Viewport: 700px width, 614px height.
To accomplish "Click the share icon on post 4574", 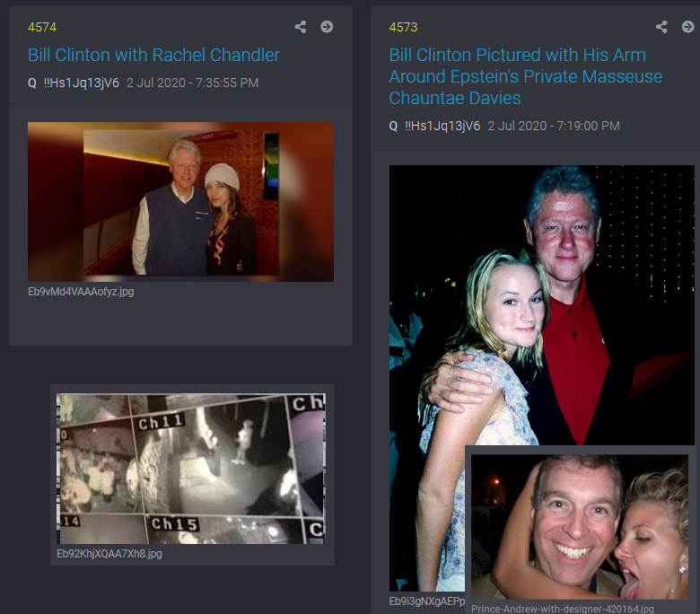I will click(x=302, y=27).
